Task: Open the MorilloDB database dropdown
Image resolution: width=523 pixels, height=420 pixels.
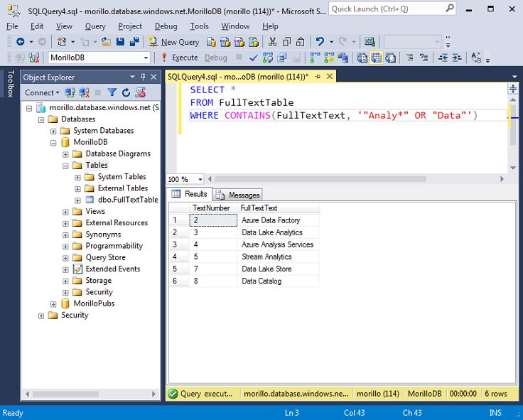Action: pyautogui.click(x=146, y=58)
